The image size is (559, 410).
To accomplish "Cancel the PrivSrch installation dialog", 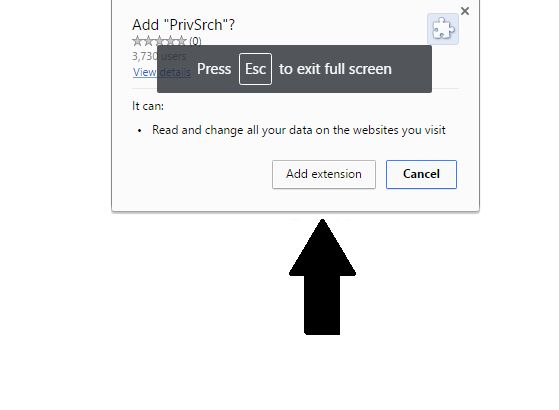I will [x=421, y=174].
